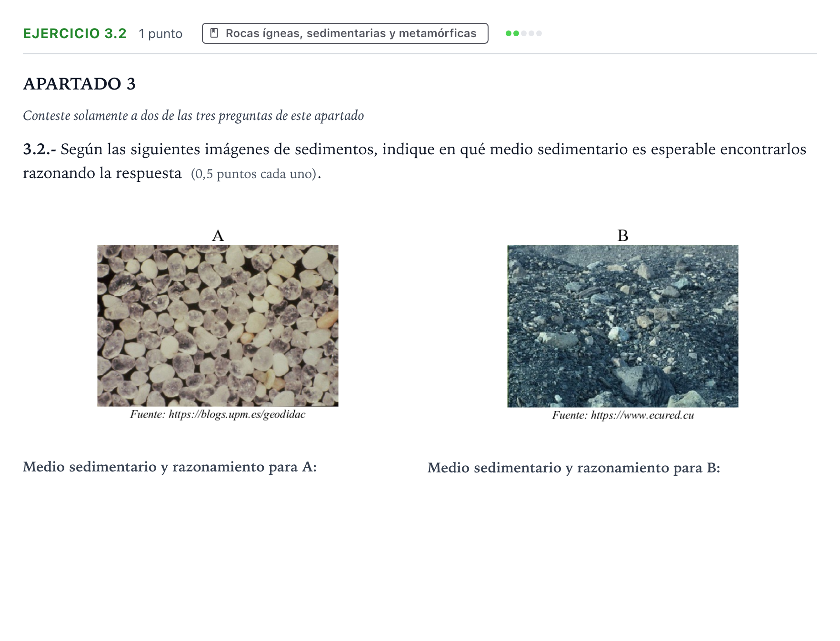Open the "Rocas ígneas, sedimentarias y metamórficas" topic tag
The width and height of the screenshot is (840, 641).
tap(345, 33)
